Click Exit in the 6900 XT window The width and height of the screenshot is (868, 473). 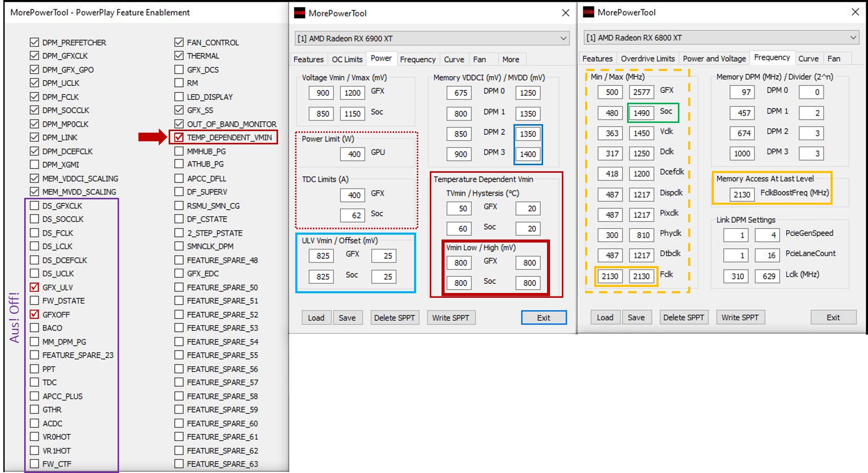543,317
